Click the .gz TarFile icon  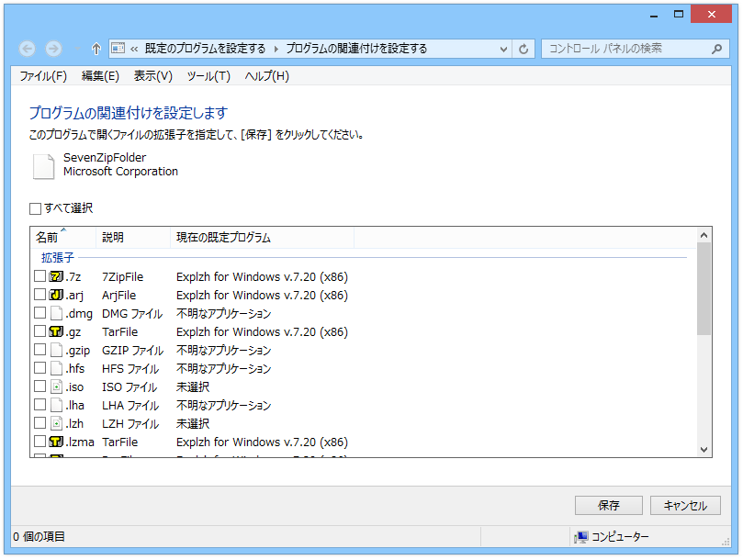56,331
